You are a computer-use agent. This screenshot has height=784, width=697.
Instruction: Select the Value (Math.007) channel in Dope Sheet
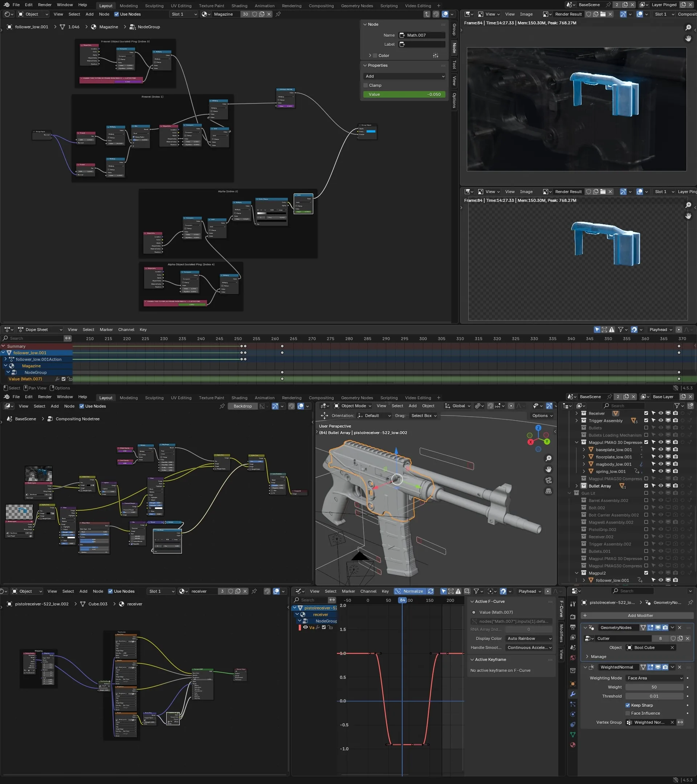click(x=25, y=379)
